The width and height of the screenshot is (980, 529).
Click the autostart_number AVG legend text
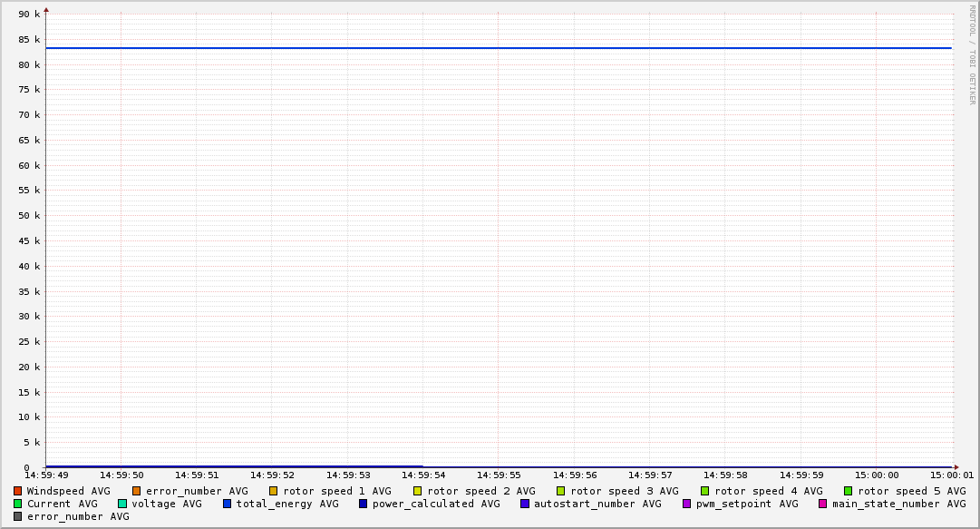pos(597,504)
